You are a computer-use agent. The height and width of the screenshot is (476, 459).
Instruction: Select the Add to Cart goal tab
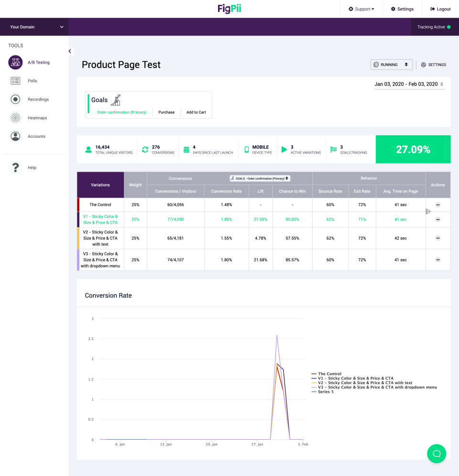click(196, 112)
